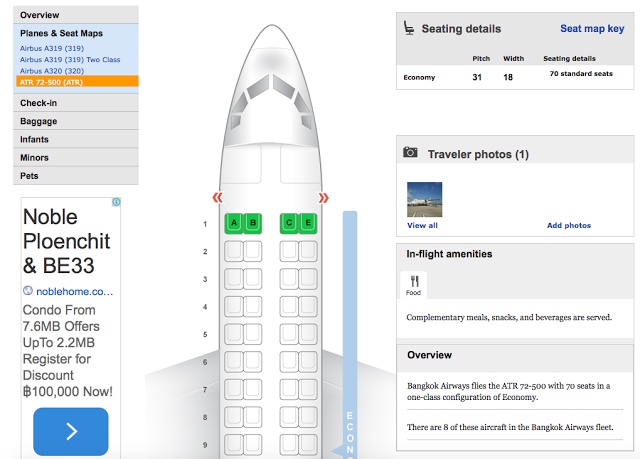
Task: Pick green seat 1E in row 1
Action: (307, 223)
